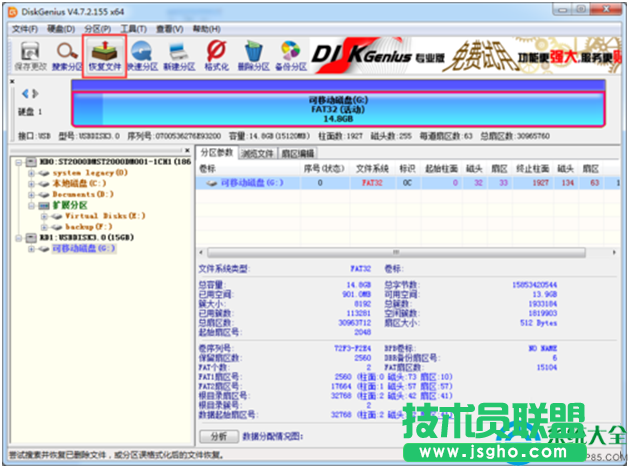Select HD0:ST2000DM001 disk in tree
The image size is (630, 468).
pos(115,161)
